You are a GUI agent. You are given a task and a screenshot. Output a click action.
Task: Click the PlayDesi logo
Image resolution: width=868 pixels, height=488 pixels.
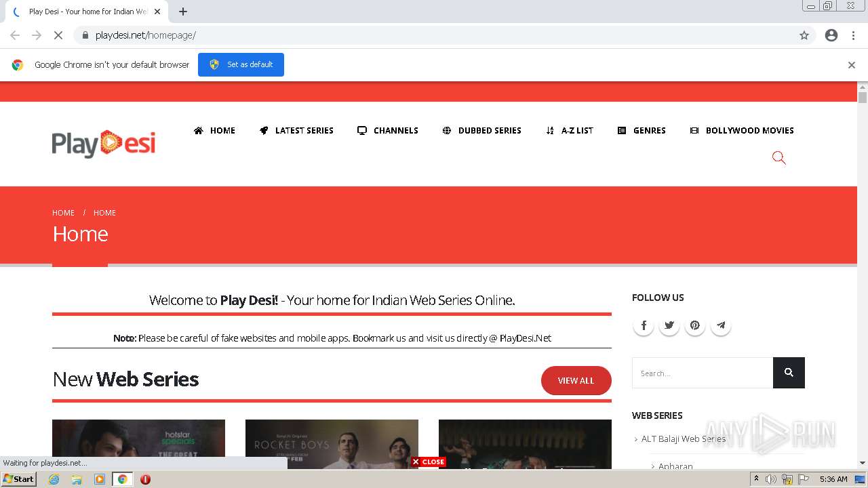click(104, 144)
